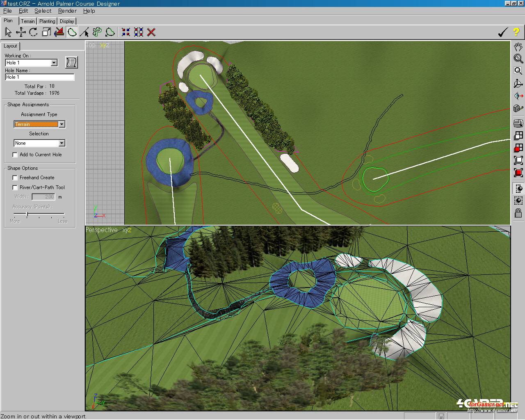The image size is (525, 420).
Task: Click the Hole Name text field
Action: click(39, 77)
